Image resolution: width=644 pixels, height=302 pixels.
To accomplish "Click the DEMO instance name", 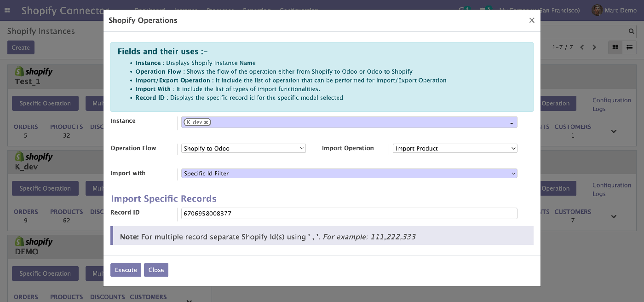I will (27, 251).
